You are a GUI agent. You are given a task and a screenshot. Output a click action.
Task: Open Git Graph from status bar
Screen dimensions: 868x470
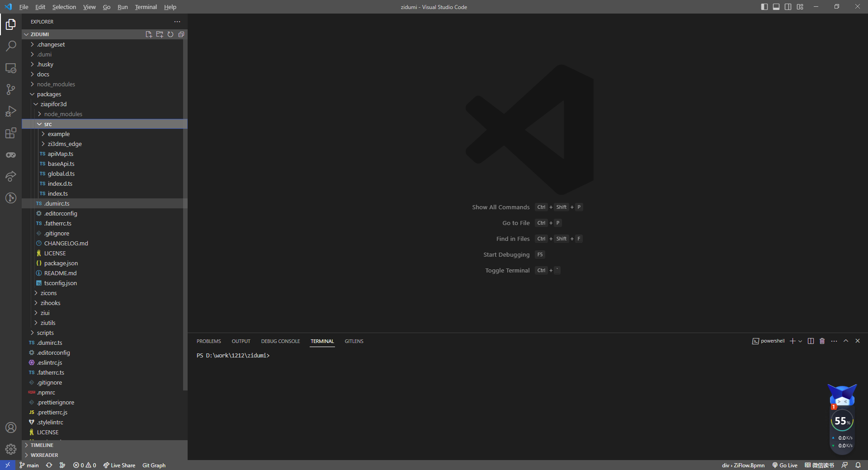(154, 465)
